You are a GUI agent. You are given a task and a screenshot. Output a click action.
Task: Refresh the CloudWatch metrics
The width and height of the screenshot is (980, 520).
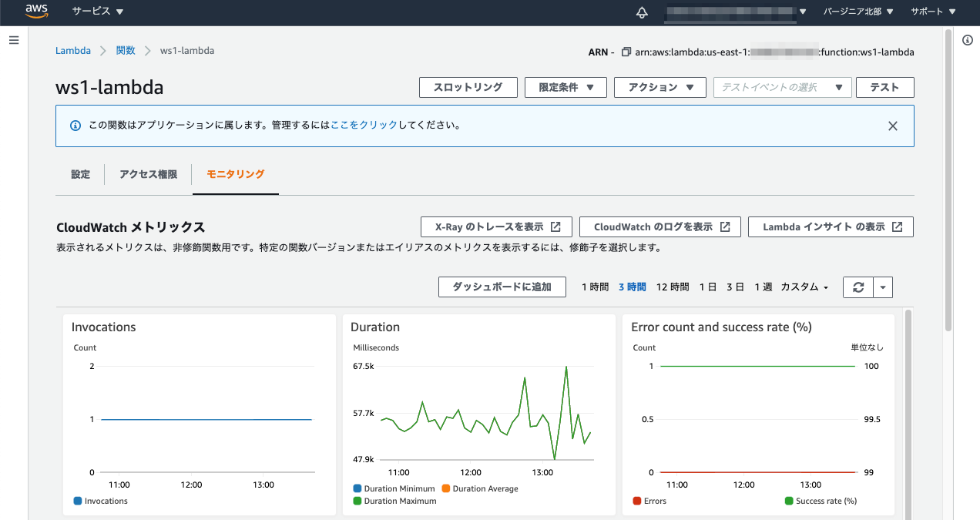point(858,287)
